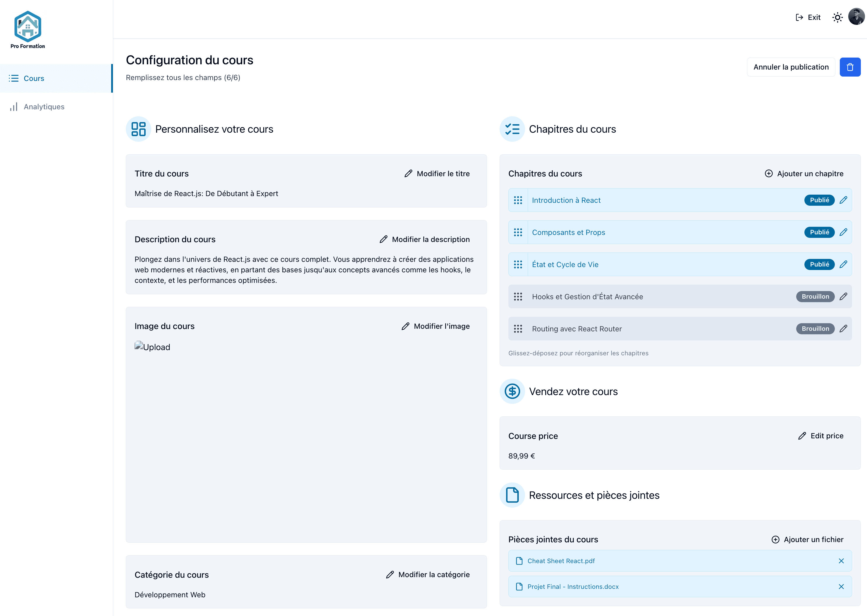Click Modifier le titre
867x616 pixels.
tap(437, 174)
